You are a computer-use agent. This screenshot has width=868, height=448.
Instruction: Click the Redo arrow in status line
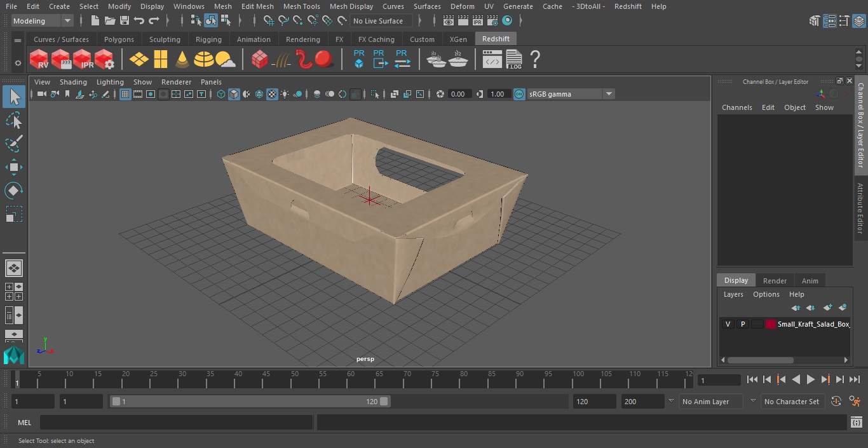pos(154,21)
